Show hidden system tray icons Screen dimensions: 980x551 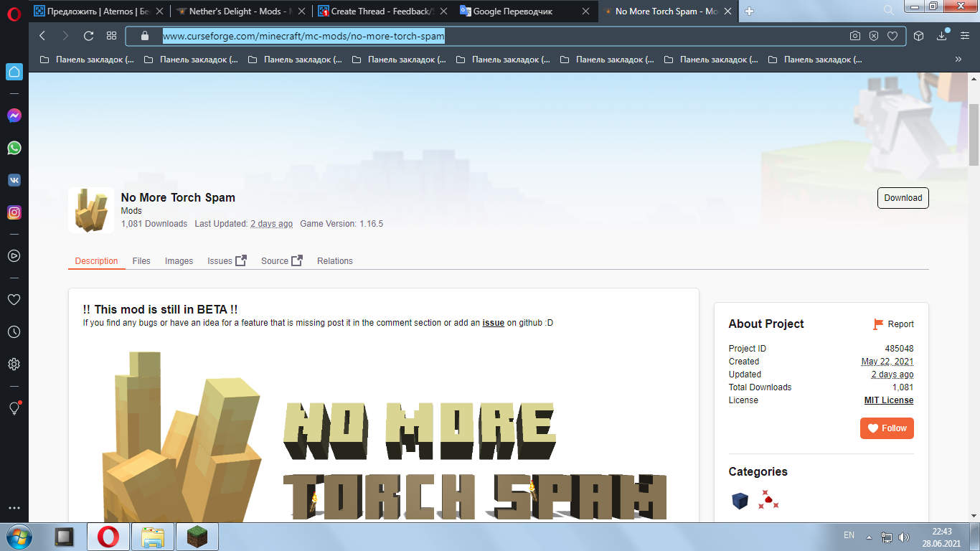point(869,537)
